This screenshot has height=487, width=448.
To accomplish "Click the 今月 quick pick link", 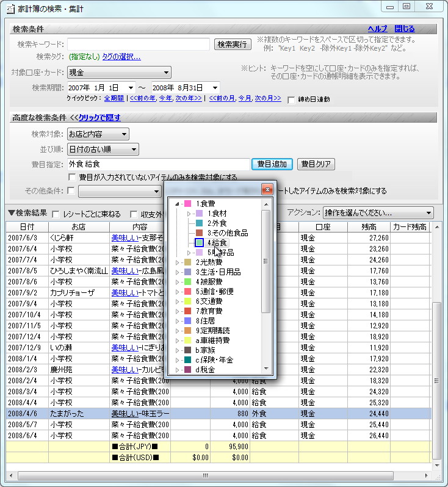I will (245, 98).
